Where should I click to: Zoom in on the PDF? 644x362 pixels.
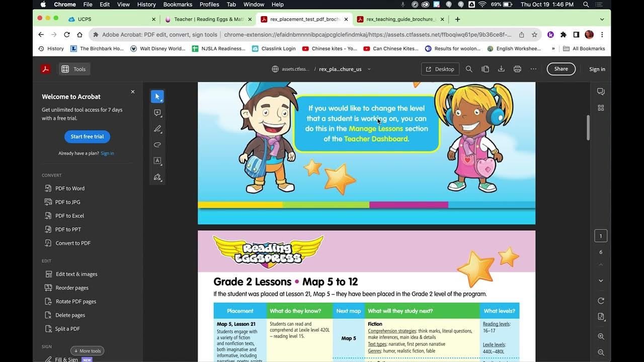click(601, 336)
